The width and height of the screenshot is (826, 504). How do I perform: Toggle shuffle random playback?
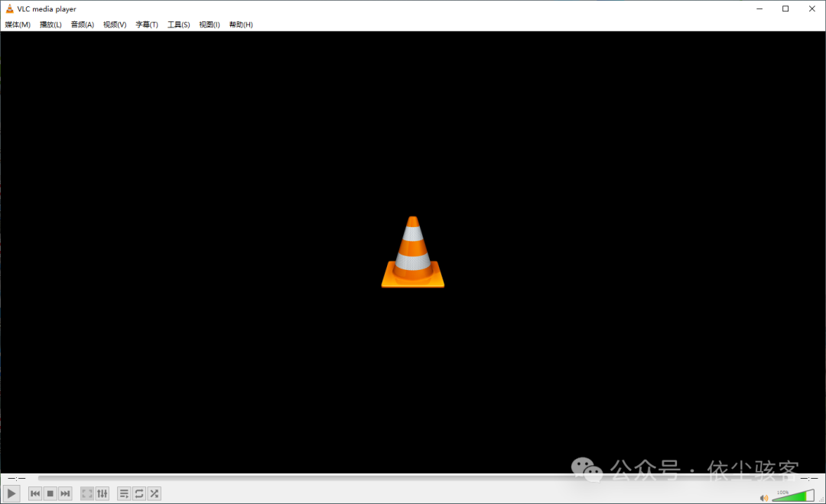tap(154, 494)
